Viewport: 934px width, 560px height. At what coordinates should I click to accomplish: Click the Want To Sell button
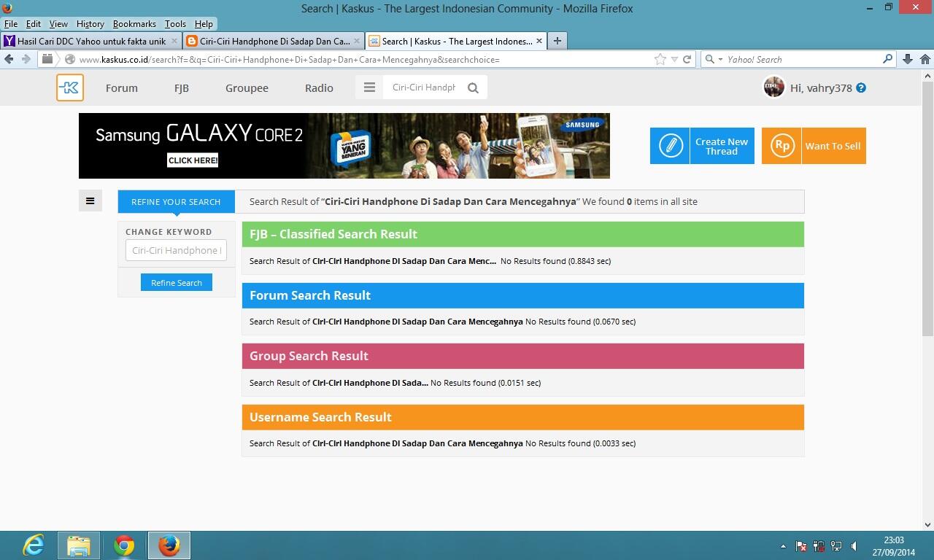click(814, 146)
